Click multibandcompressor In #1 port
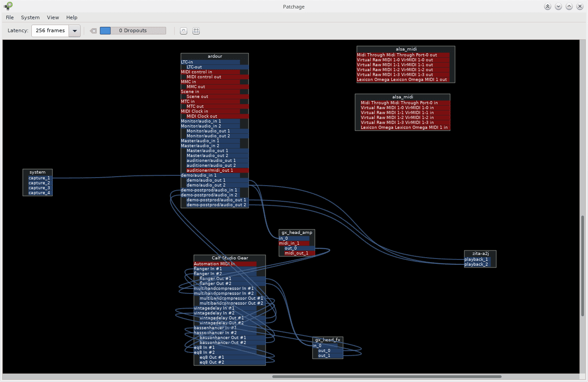The width and height of the screenshot is (588, 382). coord(225,289)
